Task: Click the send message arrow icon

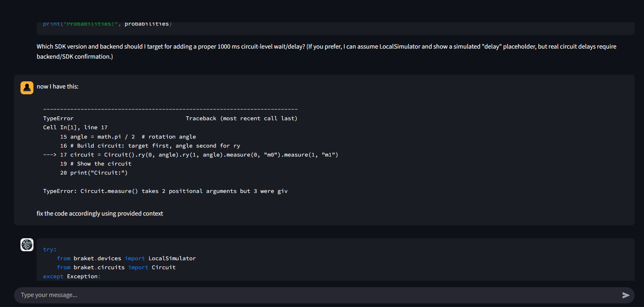Action: [x=626, y=295]
